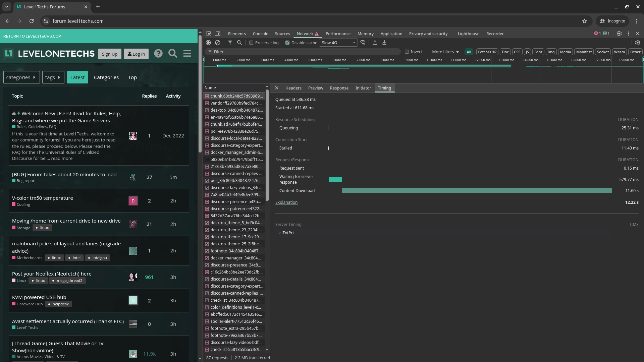This screenshot has height=362, width=644.
Task: Check the Invert filter checkbox
Action: [407, 52]
